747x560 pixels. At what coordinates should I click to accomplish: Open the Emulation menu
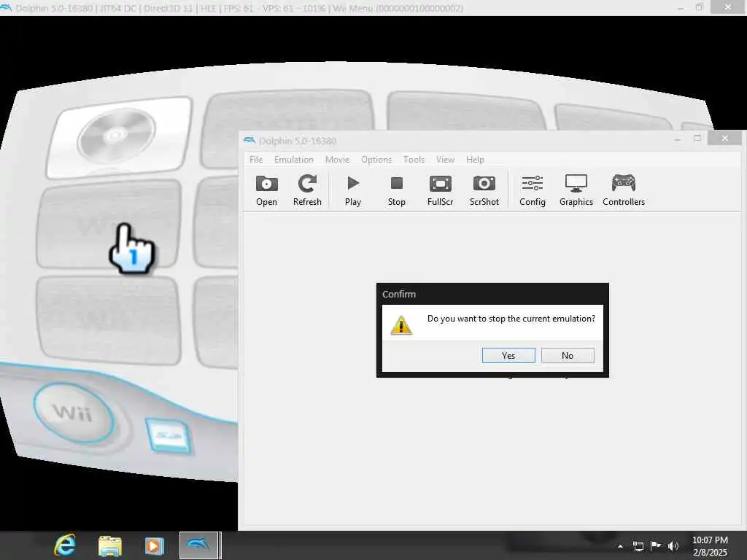(x=293, y=160)
